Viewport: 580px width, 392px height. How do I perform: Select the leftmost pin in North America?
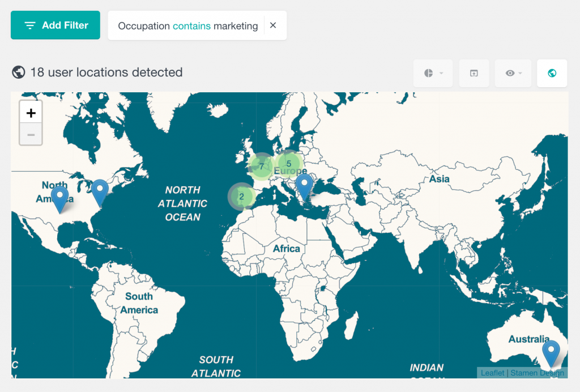(61, 195)
